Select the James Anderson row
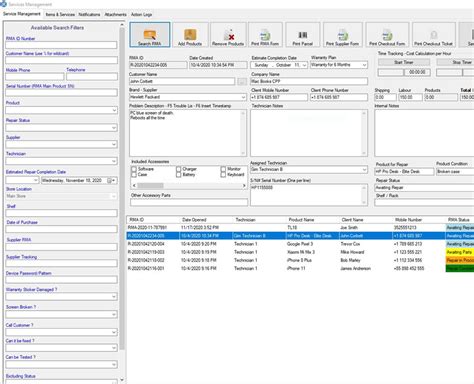 click(300, 268)
